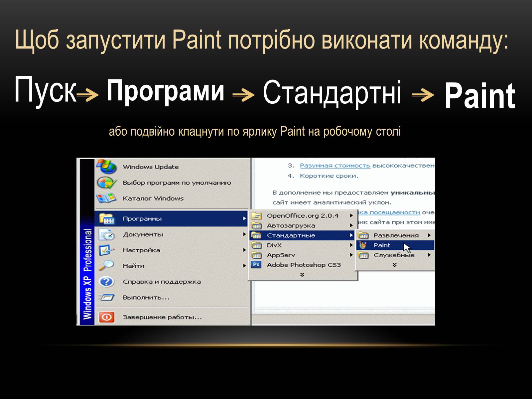
Task: Click the OpenOffice.org folder icon
Action: [x=256, y=215]
